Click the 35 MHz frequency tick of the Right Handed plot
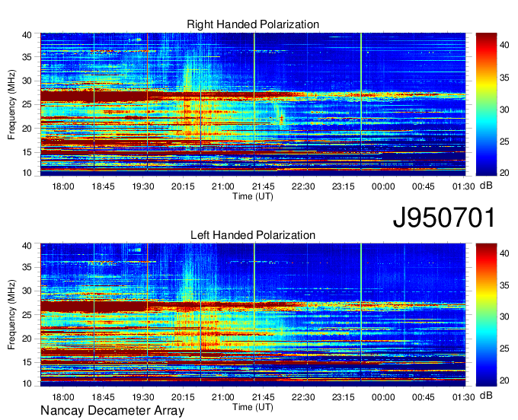The height and width of the screenshot is (420, 518). [27, 57]
